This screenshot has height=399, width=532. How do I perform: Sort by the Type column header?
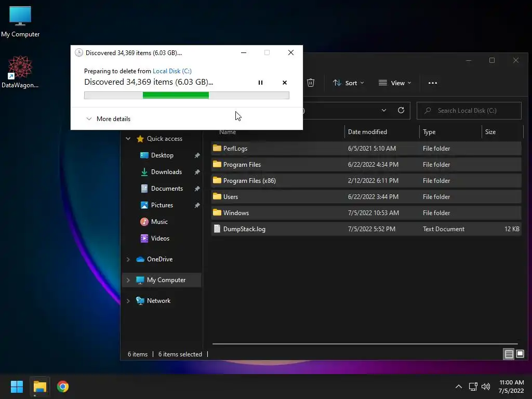point(429,132)
